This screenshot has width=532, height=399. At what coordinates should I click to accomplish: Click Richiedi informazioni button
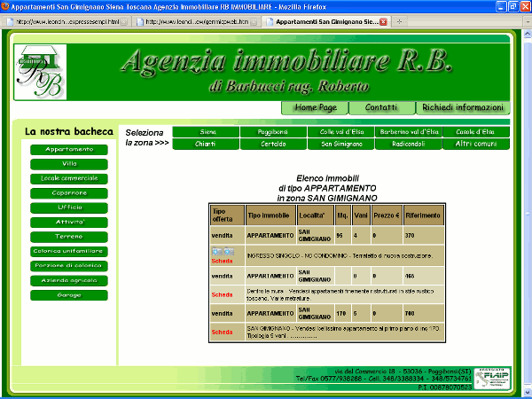(x=463, y=107)
